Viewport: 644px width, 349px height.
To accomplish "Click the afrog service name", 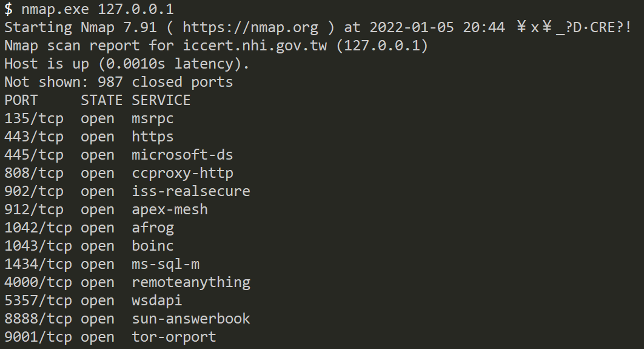I will 152,228.
